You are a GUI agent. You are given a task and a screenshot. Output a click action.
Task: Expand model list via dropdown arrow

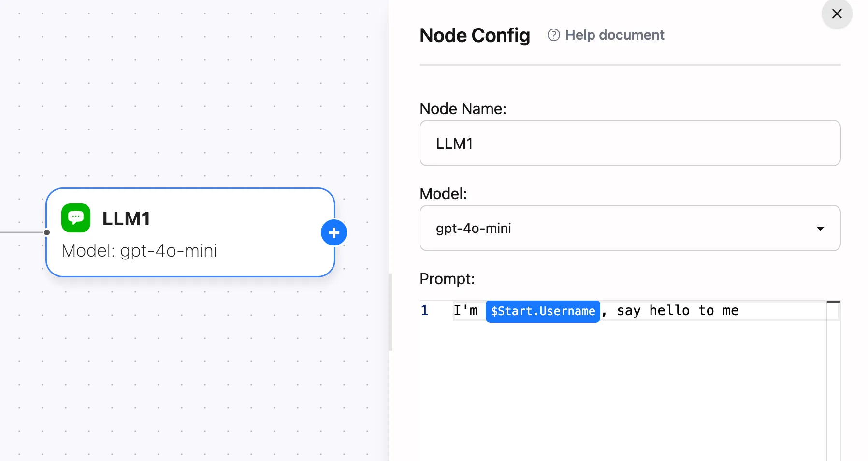[820, 229]
